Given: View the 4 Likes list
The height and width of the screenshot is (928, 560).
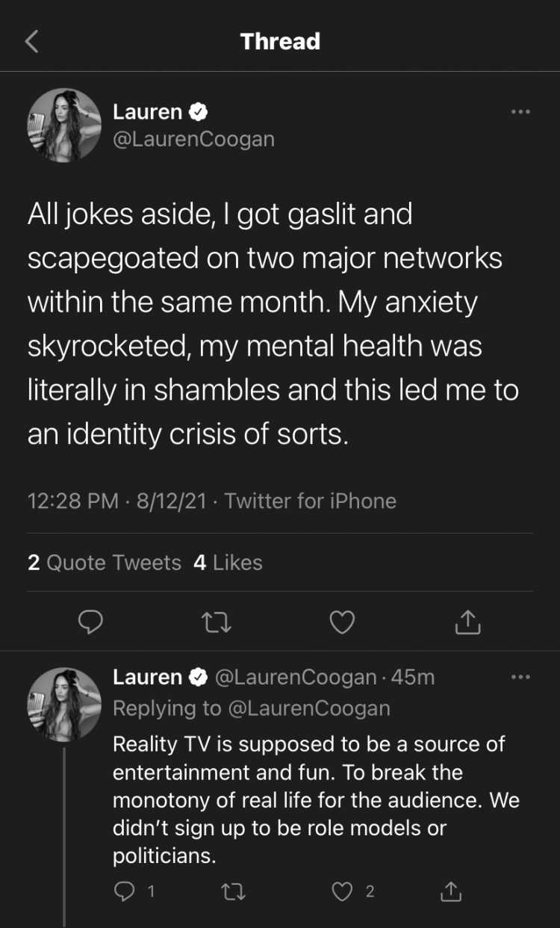Looking at the screenshot, I should point(228,562).
